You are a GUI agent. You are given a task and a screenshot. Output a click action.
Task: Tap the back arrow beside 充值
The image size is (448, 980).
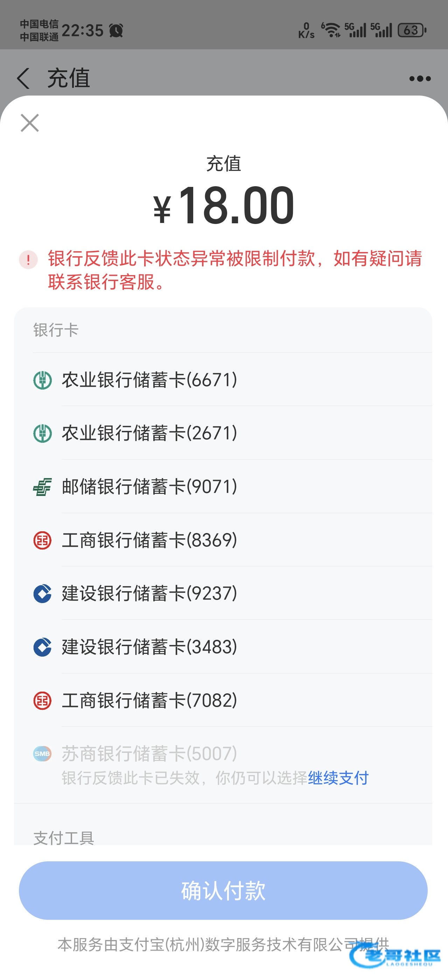coord(23,78)
